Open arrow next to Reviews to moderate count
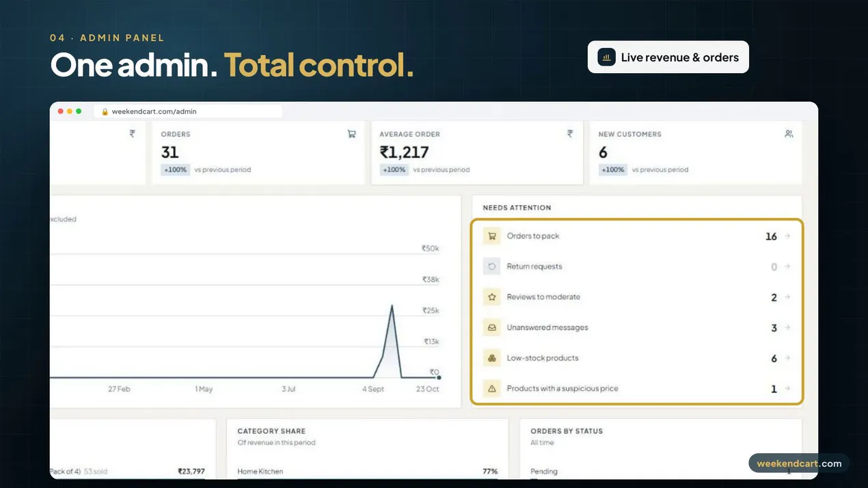This screenshot has height=488, width=868. tap(787, 297)
